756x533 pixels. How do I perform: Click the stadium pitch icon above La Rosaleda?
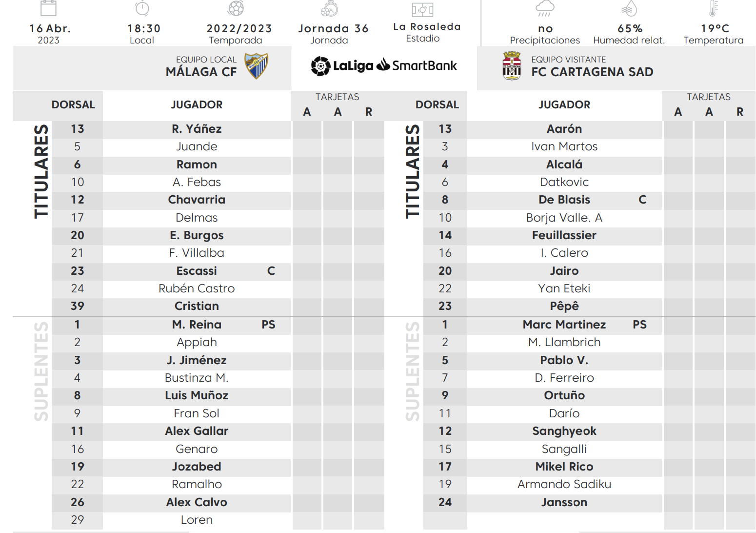click(422, 9)
